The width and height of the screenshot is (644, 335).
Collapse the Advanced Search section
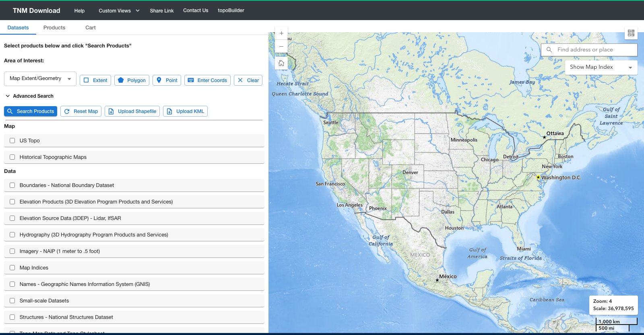click(29, 96)
